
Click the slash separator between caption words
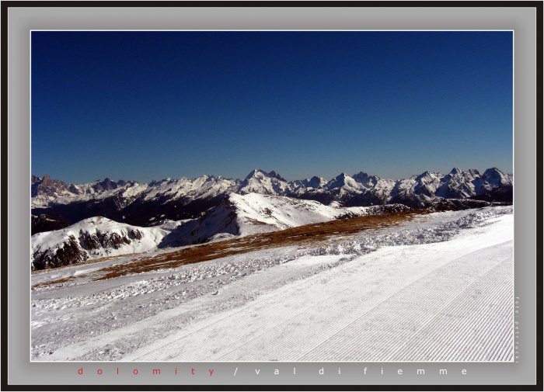click(x=235, y=372)
